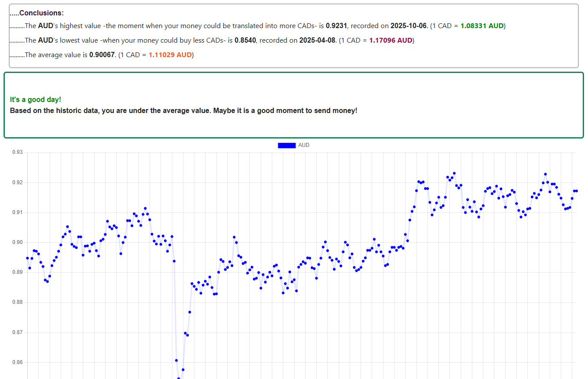The image size is (588, 379).
Task: Click the highest value date 2025-10-06
Action: 409,26
